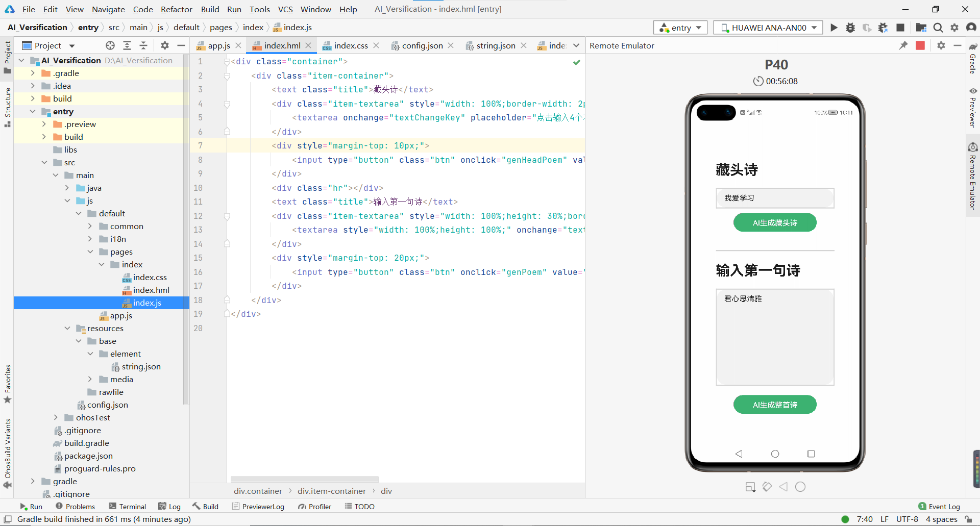The height and width of the screenshot is (526, 980).
Task: Hide the Project panel with the minus icon
Action: [x=181, y=45]
